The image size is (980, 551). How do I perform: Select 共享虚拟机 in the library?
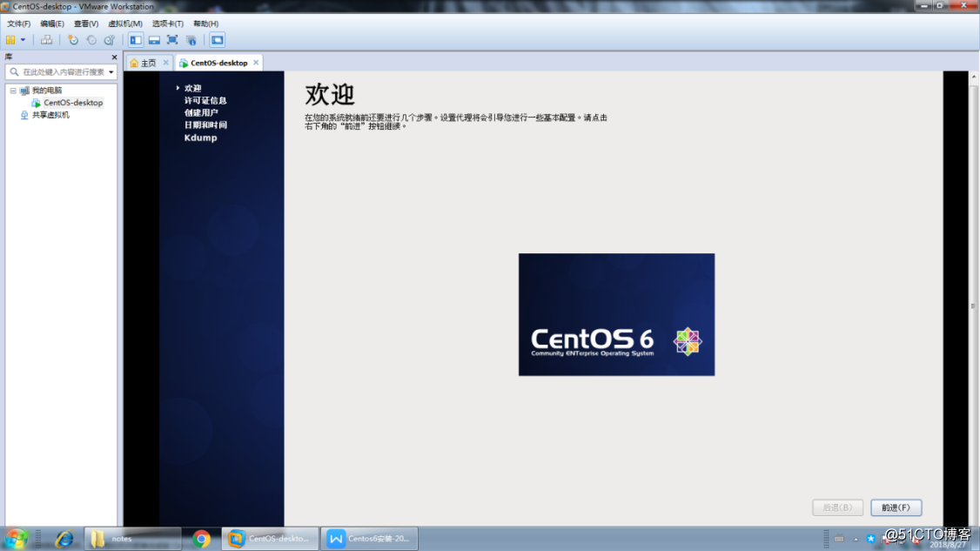(x=50, y=115)
